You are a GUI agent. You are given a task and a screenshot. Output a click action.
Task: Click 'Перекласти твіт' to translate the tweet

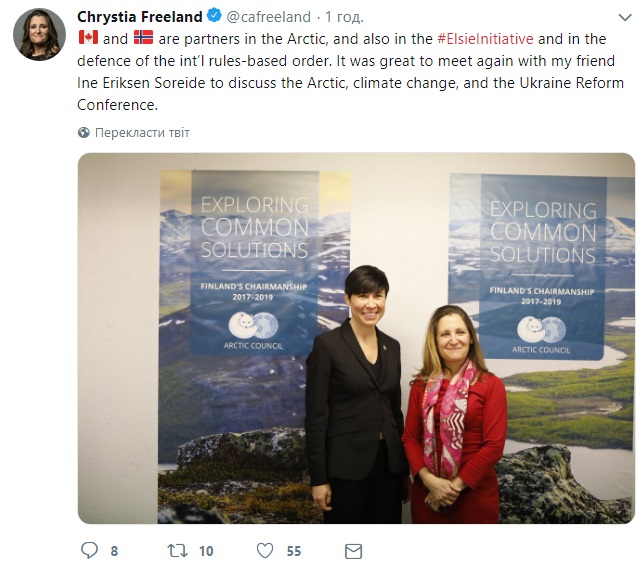pos(142,133)
